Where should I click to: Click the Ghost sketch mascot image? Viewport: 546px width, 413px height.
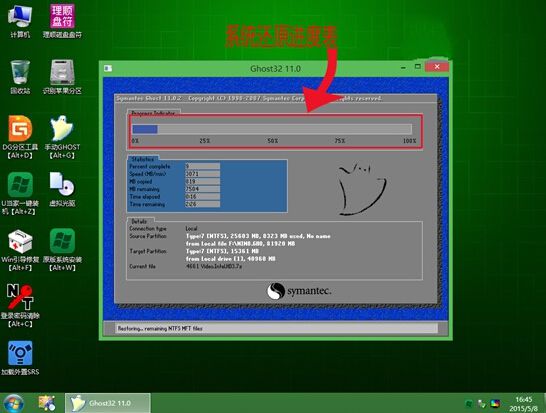pos(362,189)
